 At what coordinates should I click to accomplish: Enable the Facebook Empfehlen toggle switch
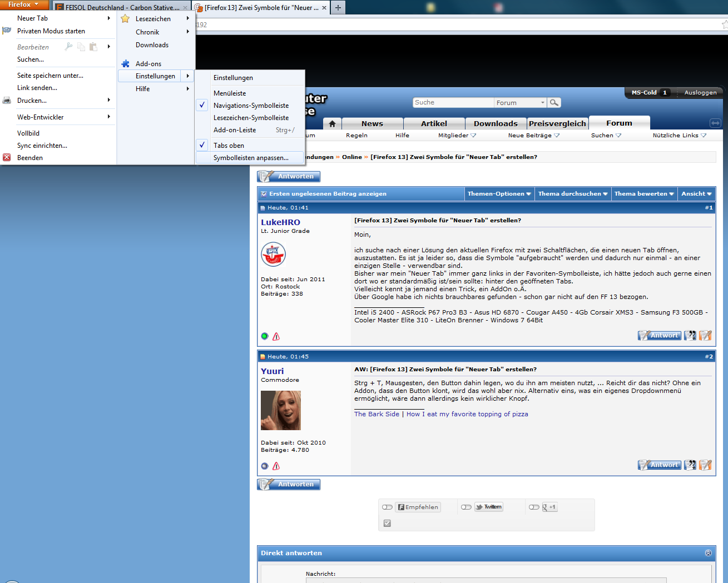[x=388, y=507]
